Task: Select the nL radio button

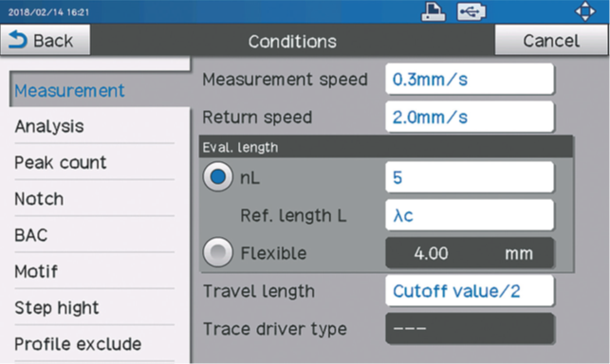Action: 218,177
